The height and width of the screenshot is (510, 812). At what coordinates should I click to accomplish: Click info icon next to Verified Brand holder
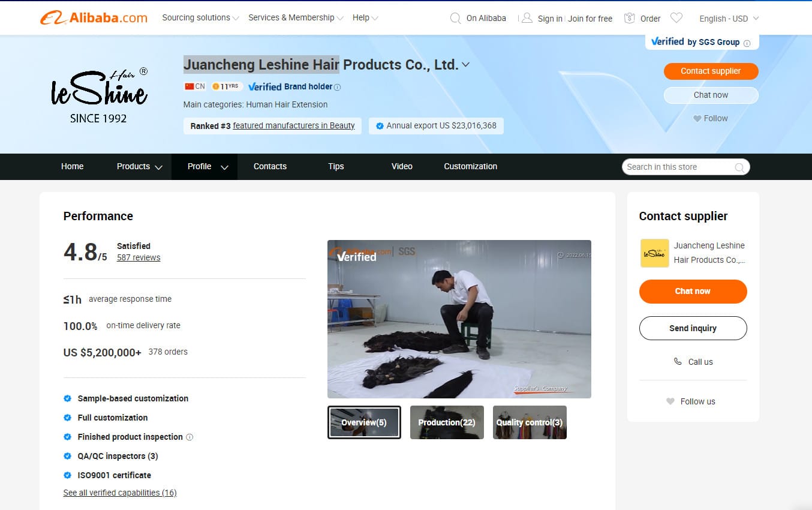tap(337, 87)
